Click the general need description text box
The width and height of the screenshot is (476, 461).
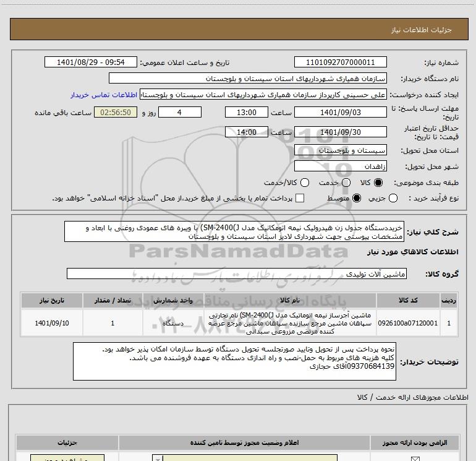click(x=234, y=232)
